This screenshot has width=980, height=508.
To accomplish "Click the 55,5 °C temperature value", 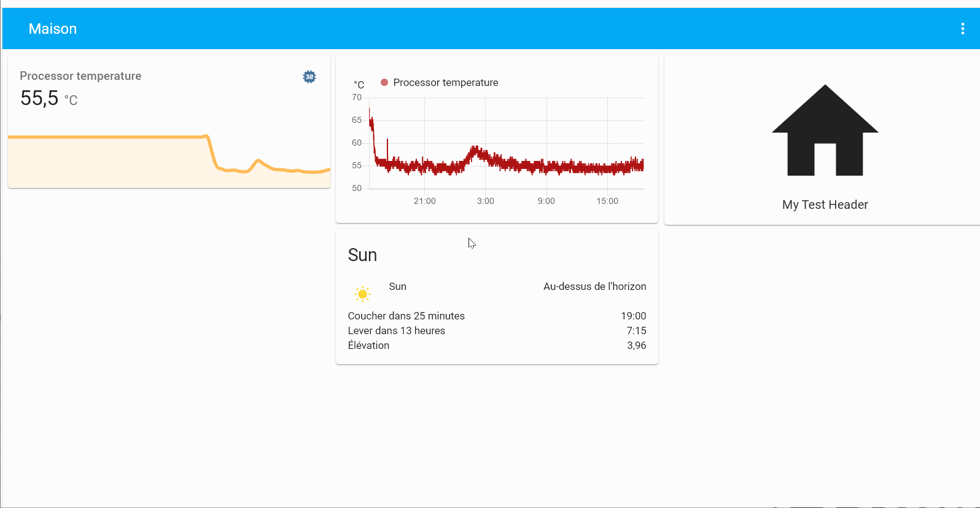I will point(49,98).
